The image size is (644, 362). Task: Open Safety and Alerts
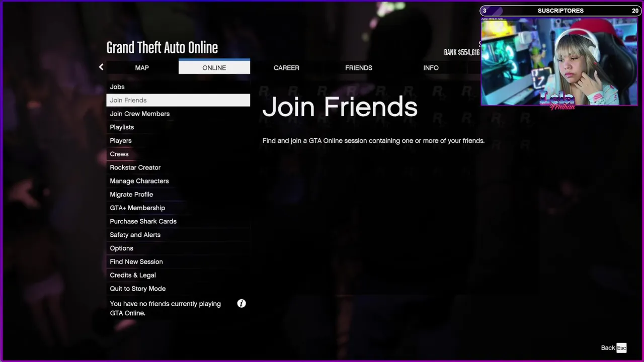178,235
